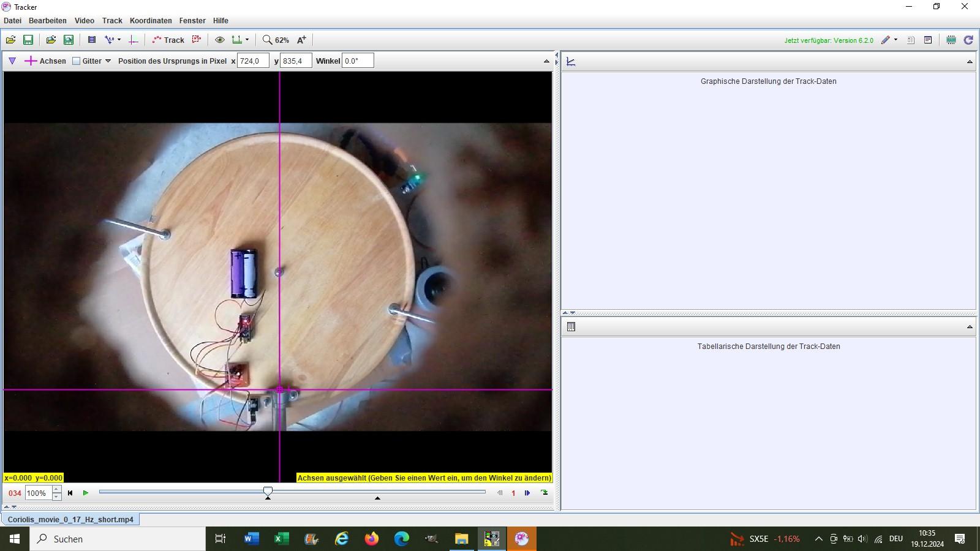
Task: Open pencil drawing dropdown arrow
Action: pyautogui.click(x=895, y=40)
